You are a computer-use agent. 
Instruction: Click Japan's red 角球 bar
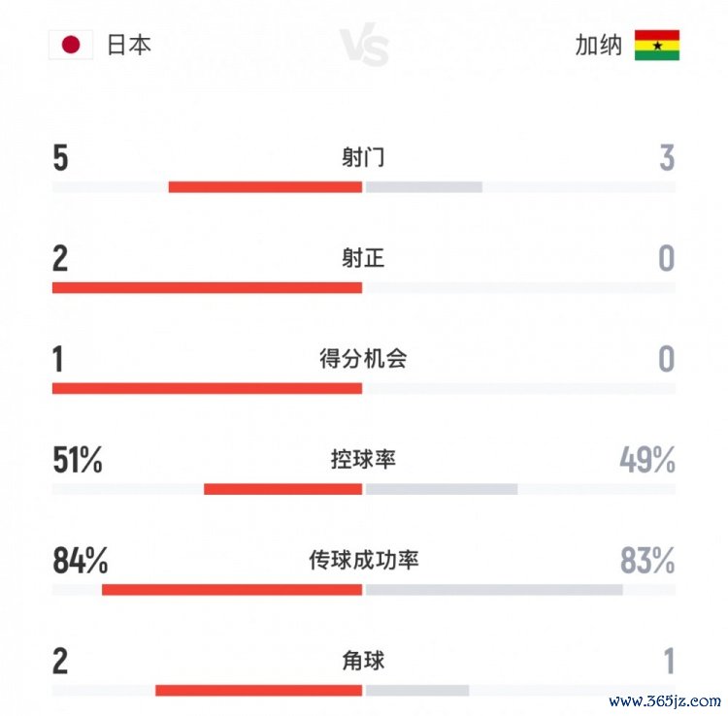pos(258,691)
